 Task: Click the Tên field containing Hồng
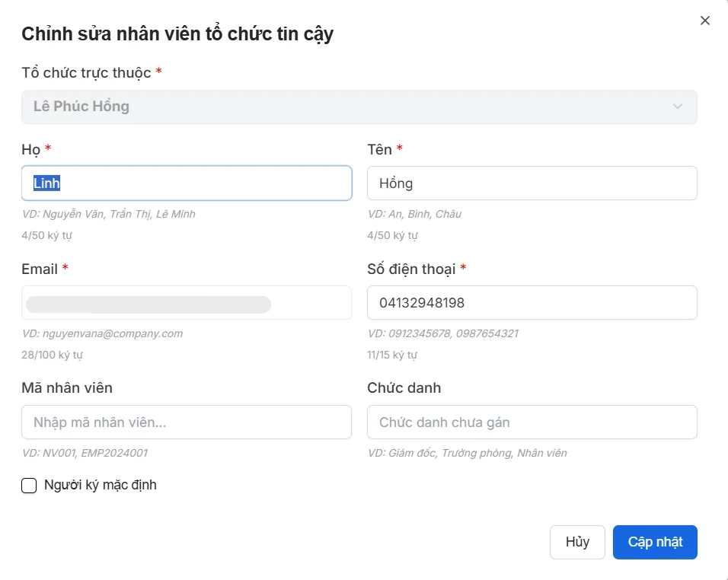point(532,183)
